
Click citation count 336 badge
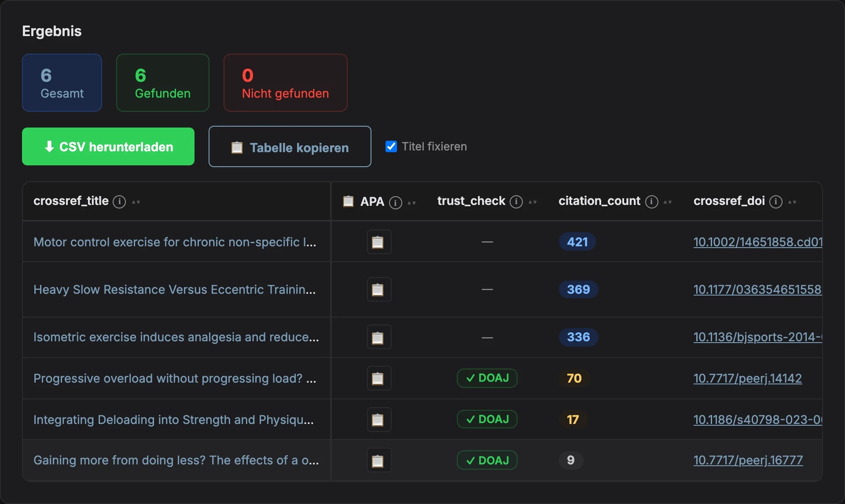click(578, 337)
